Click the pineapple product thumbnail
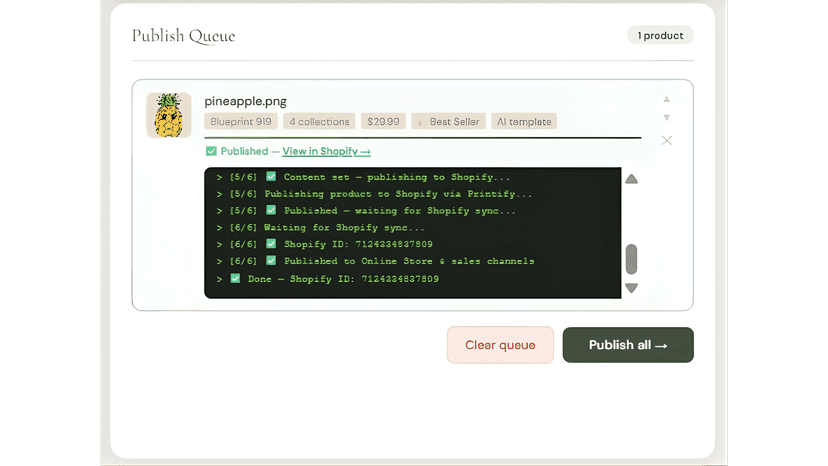 click(169, 115)
